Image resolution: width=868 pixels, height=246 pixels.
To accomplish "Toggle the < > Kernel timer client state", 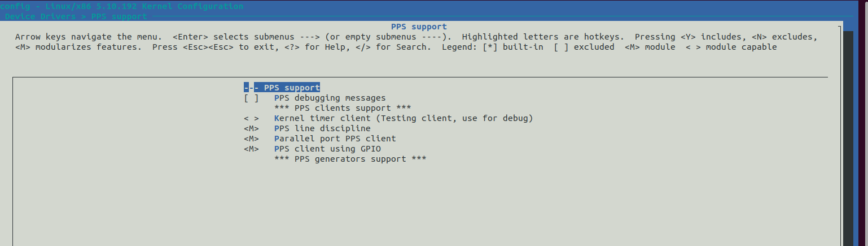I will pyautogui.click(x=251, y=118).
